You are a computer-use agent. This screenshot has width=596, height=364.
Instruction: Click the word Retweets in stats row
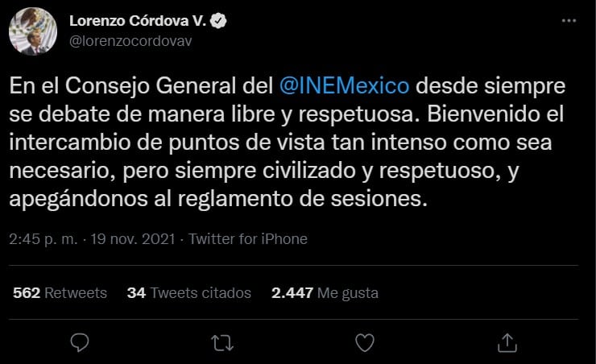click(76, 293)
